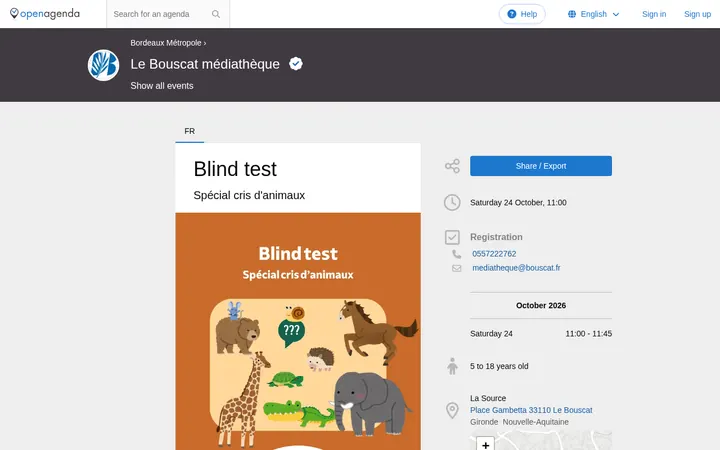Click Saturday 24 October, 11:00 text
Image resolution: width=720 pixels, height=450 pixels.
518,202
